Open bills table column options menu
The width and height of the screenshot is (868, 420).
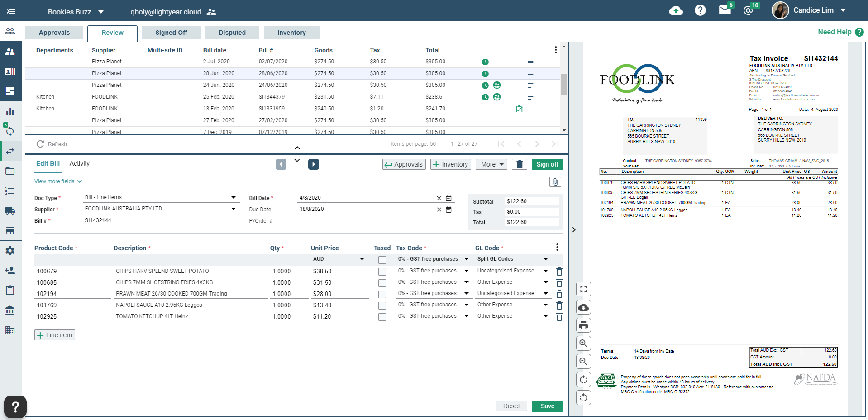556,50
